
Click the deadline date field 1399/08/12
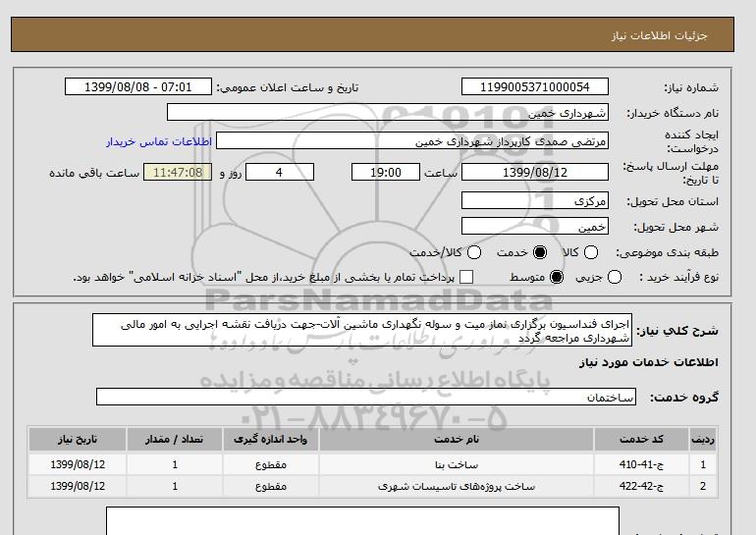click(535, 172)
